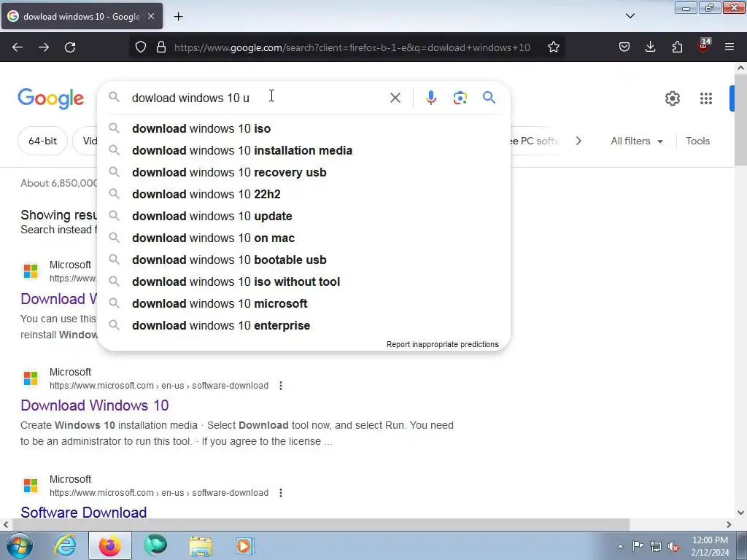Start voice search with the microphone icon

430,98
